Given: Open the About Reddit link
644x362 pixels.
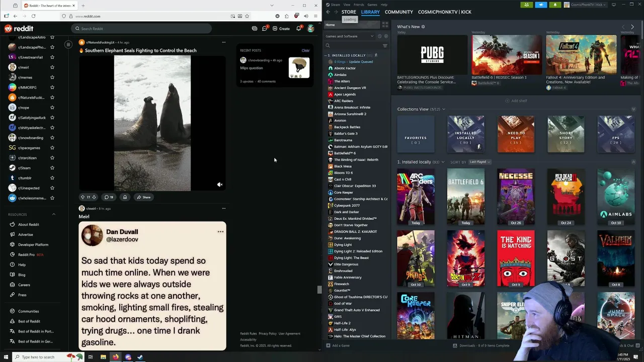Looking at the screenshot, I should [x=29, y=225].
